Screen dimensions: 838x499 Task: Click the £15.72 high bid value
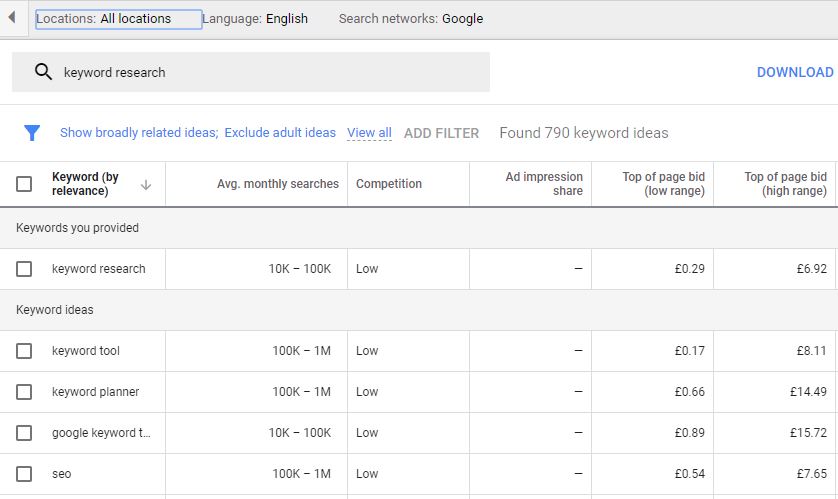808,433
